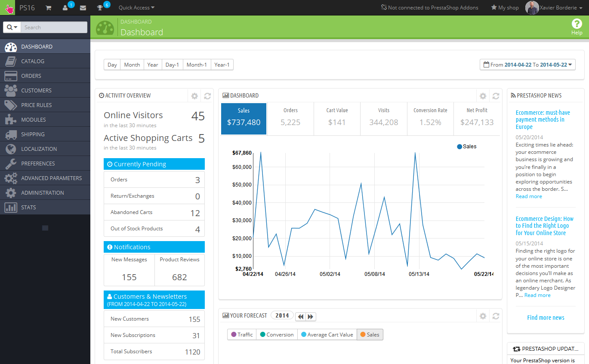The width and height of the screenshot is (589, 364).
Task: Open Advanced Parameters menu in sidebar
Action: 45,178
